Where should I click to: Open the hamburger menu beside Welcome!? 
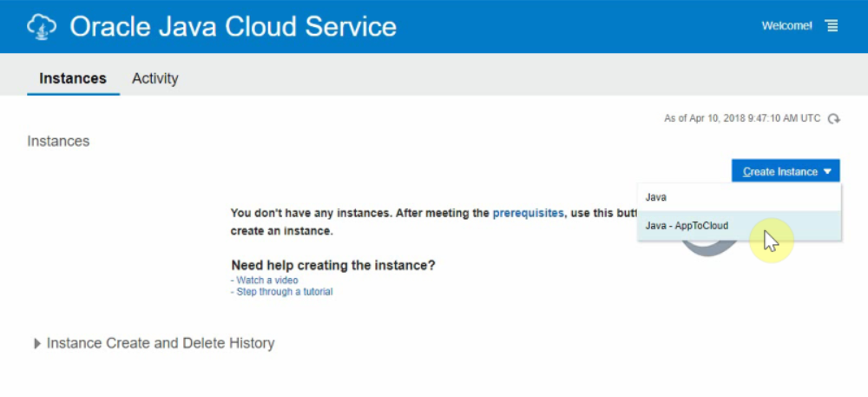832,25
